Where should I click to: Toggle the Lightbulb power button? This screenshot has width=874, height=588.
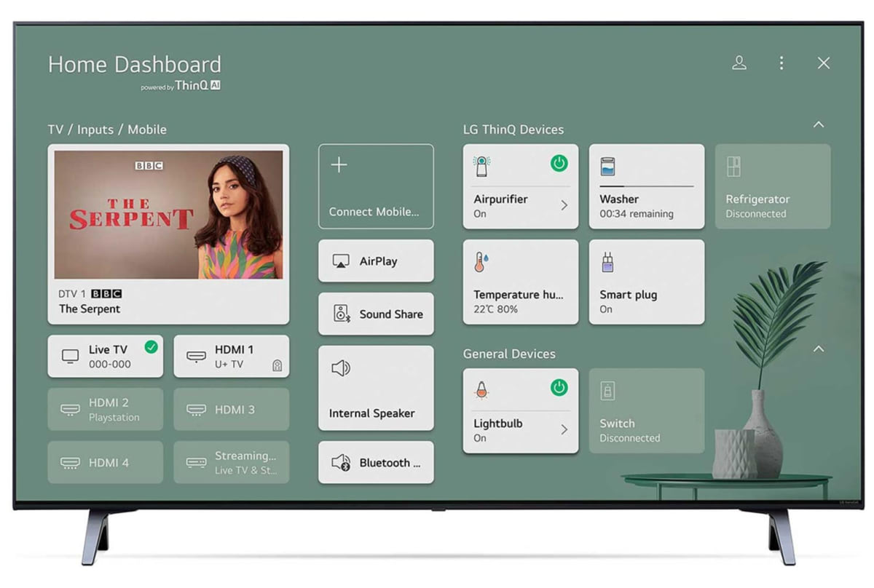559,388
